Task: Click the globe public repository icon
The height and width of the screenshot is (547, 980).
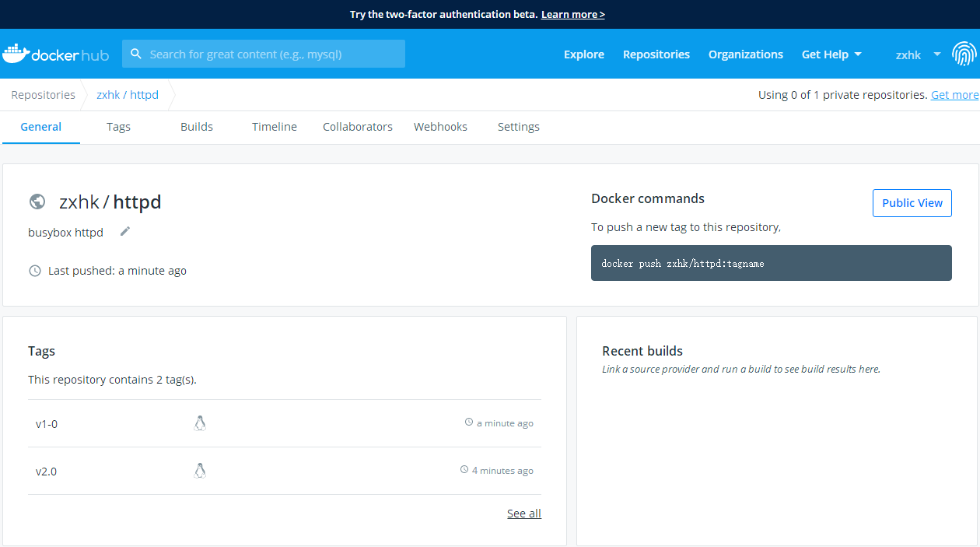Action: click(37, 202)
